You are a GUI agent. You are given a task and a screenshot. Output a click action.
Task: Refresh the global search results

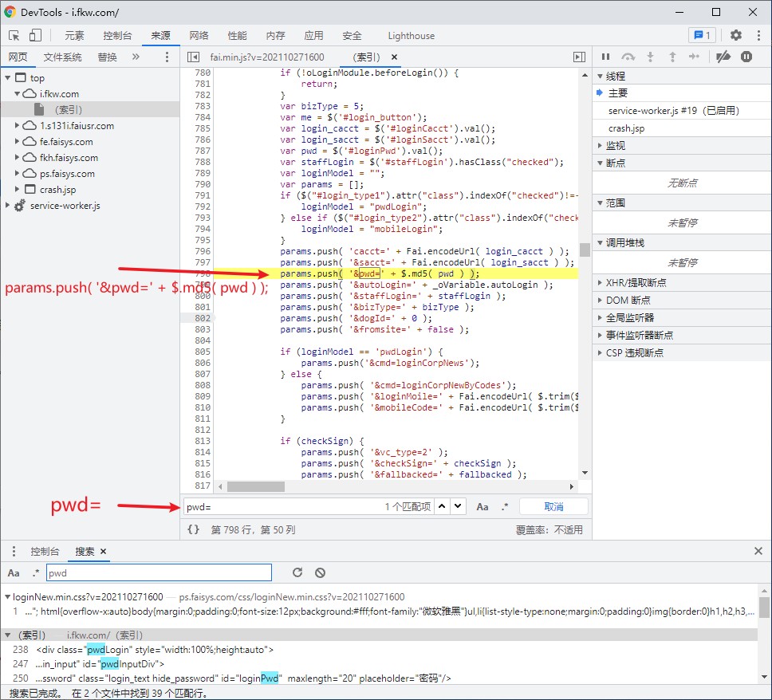point(297,572)
